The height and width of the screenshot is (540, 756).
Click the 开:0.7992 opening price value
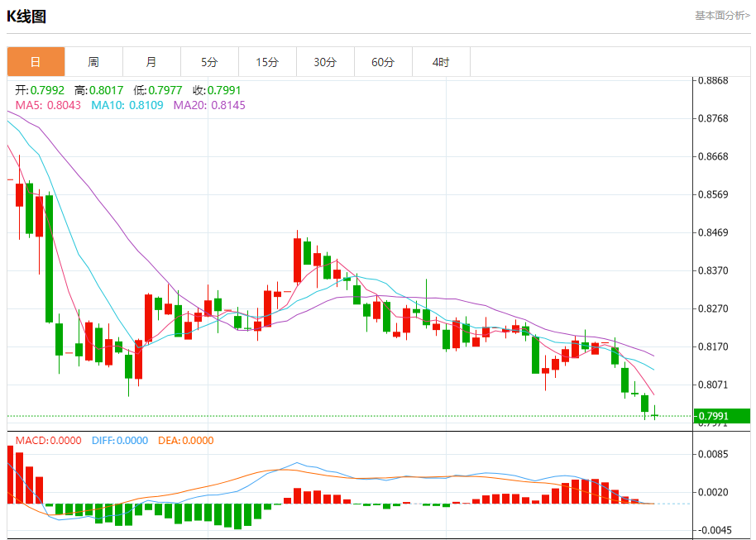[40, 90]
